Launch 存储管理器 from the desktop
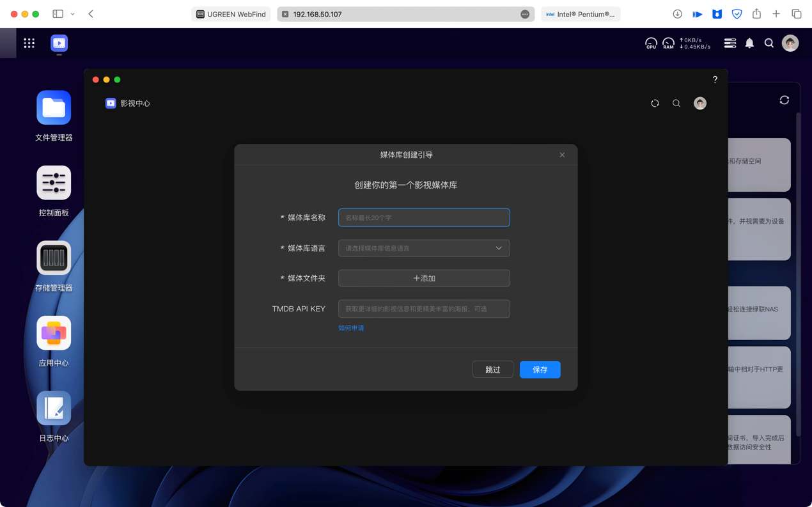This screenshot has width=812, height=507. pyautogui.click(x=54, y=258)
